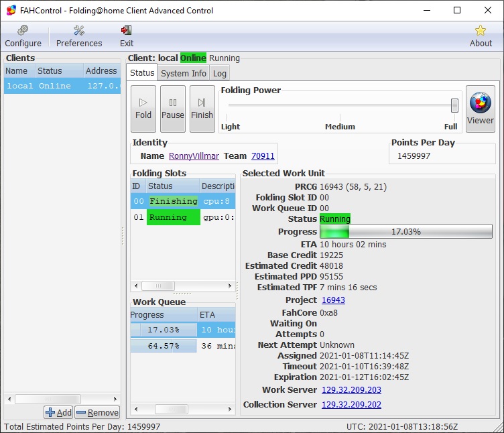Image resolution: width=504 pixels, height=433 pixels.
Task: Click Work Queue scroll right arrow
Action: (230, 410)
